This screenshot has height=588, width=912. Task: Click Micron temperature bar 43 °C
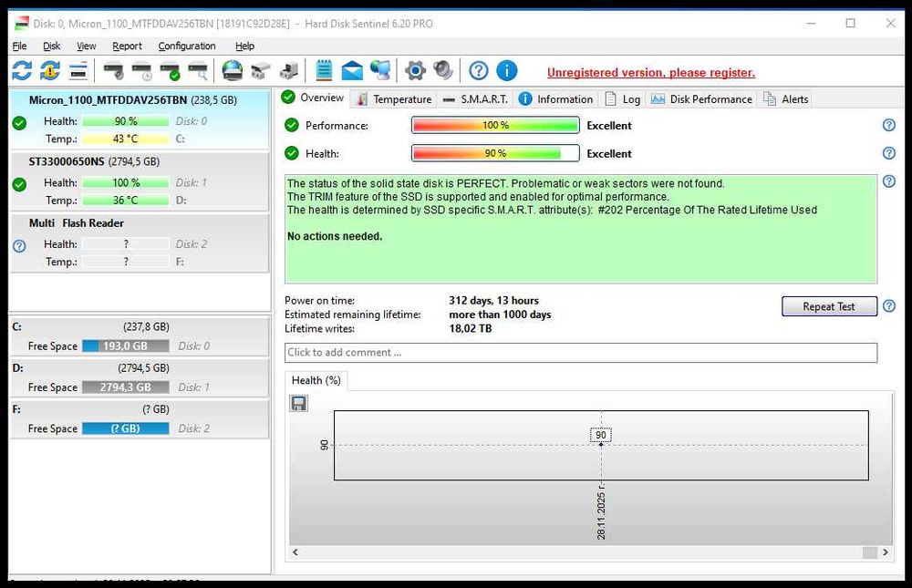point(126,139)
